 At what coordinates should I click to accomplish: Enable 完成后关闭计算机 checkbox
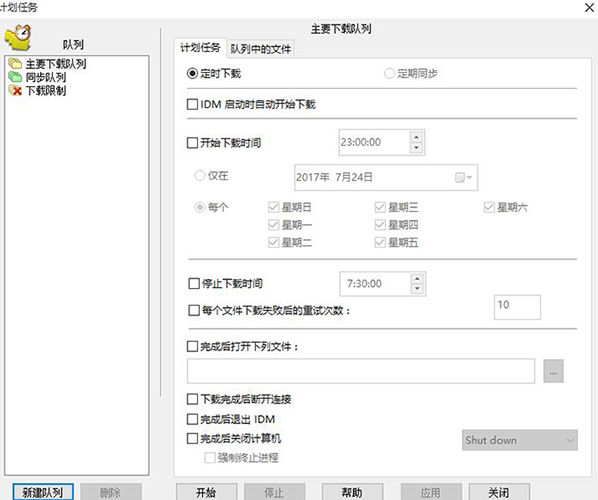tap(192, 438)
